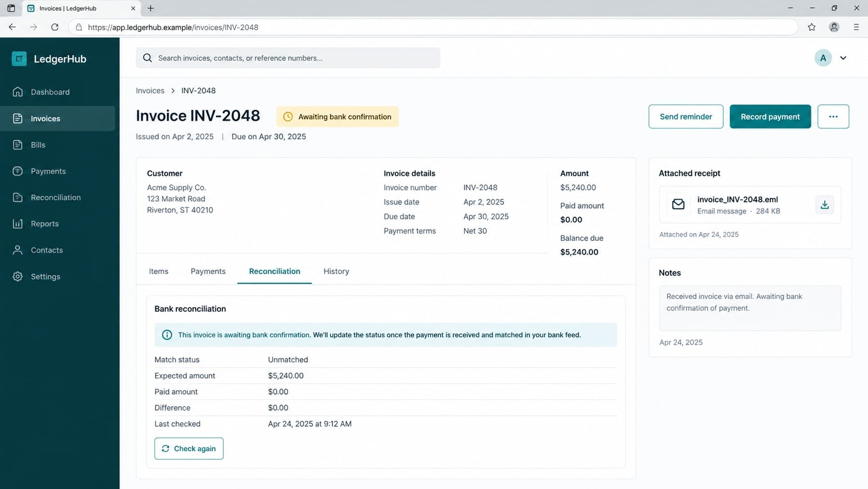Open browser profile icon
This screenshot has width=868, height=489.
834,27
